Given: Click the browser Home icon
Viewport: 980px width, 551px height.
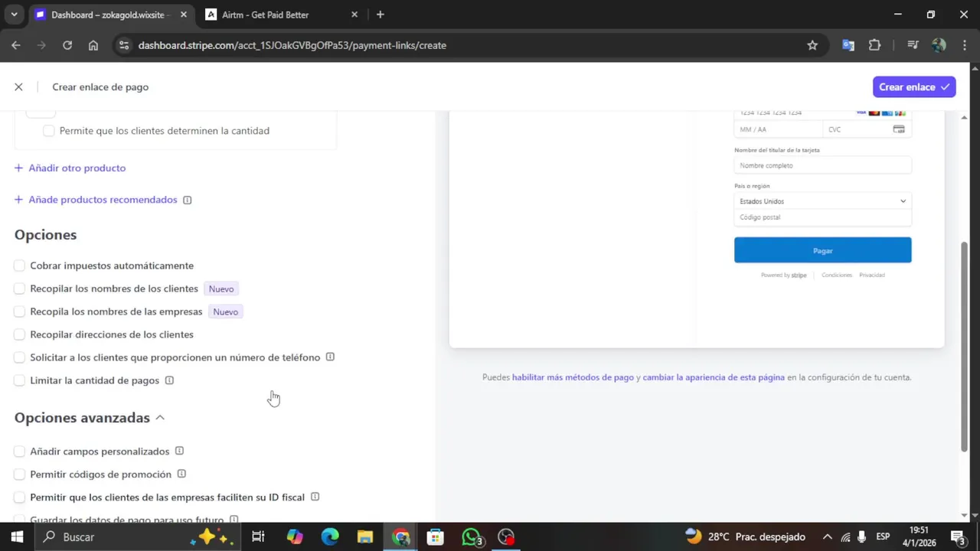Looking at the screenshot, I should tap(93, 45).
